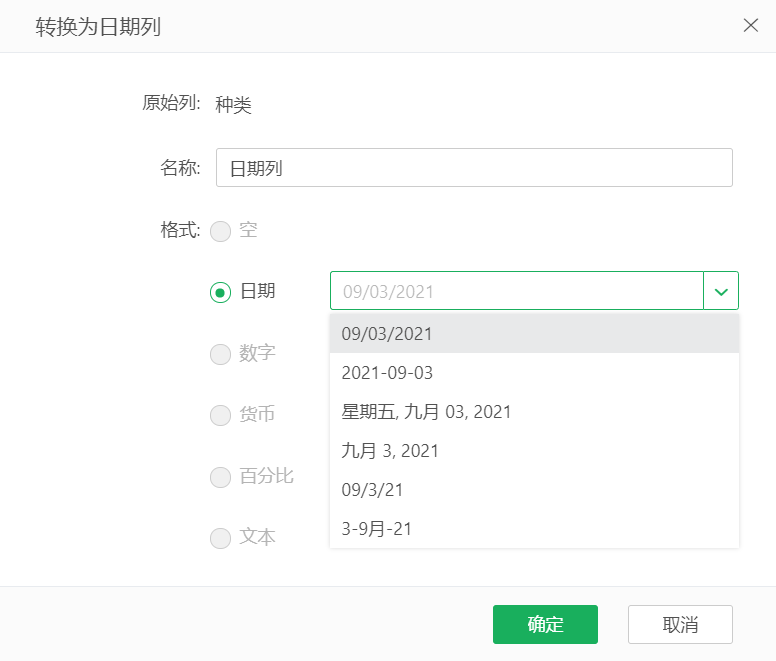Confirm with the 确定 button

tap(545, 624)
